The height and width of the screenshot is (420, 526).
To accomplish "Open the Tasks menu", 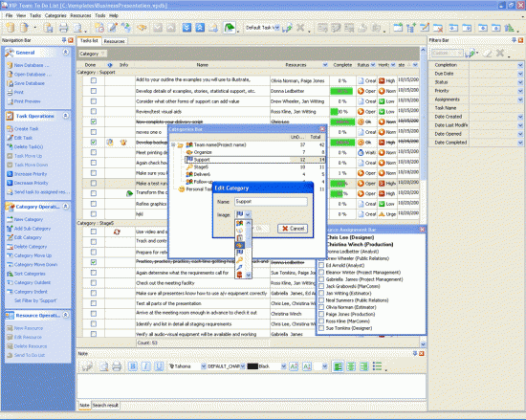I will tap(35, 15).
